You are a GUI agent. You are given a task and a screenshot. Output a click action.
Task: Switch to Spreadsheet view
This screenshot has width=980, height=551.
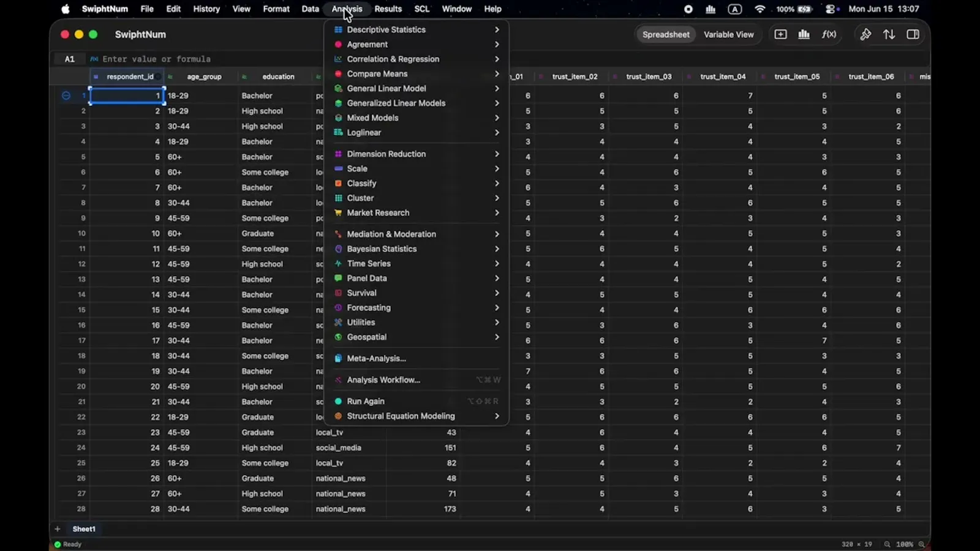pos(666,34)
